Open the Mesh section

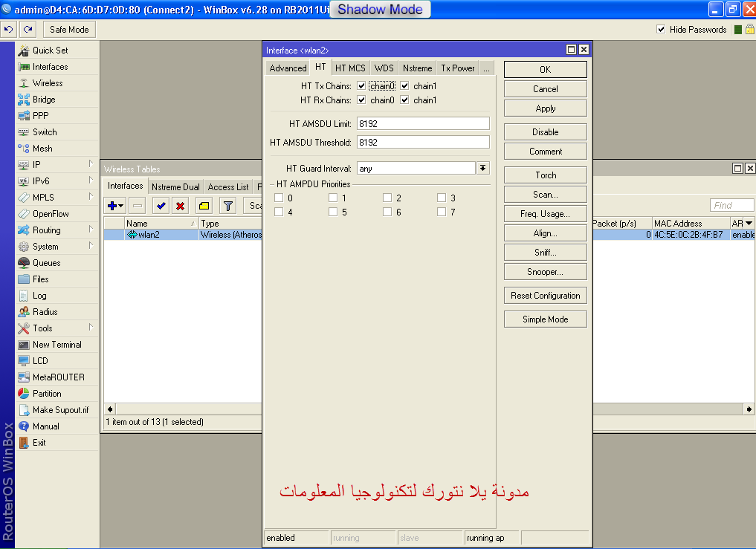click(x=42, y=149)
